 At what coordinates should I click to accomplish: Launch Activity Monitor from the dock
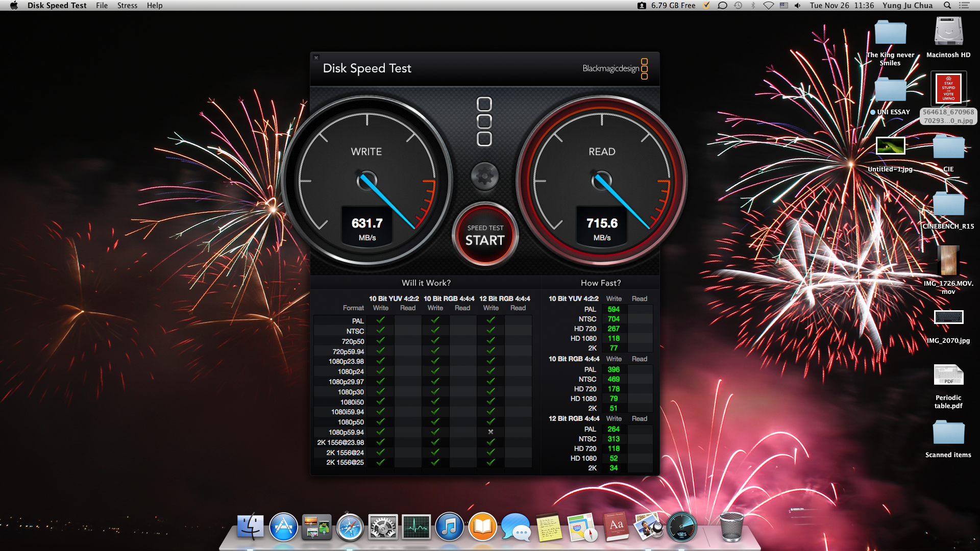click(x=416, y=527)
